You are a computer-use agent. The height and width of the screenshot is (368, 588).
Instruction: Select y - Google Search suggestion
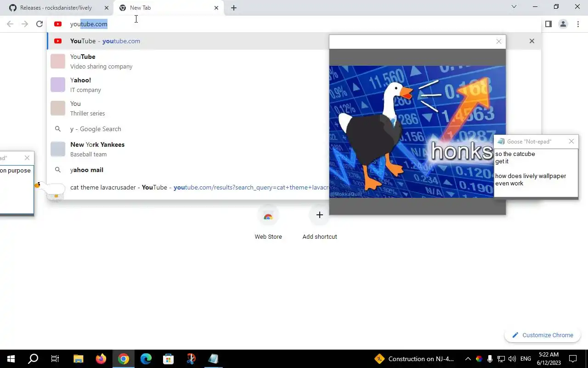point(188,129)
